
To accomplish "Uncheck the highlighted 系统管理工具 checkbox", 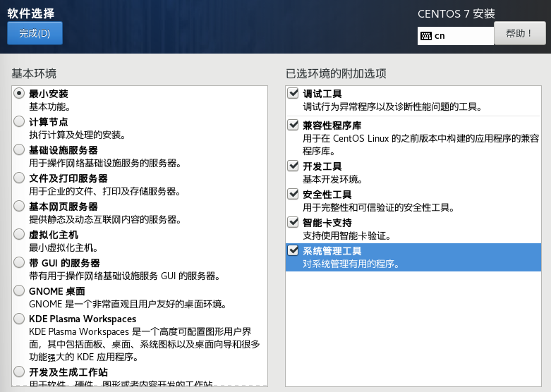I will point(293,250).
